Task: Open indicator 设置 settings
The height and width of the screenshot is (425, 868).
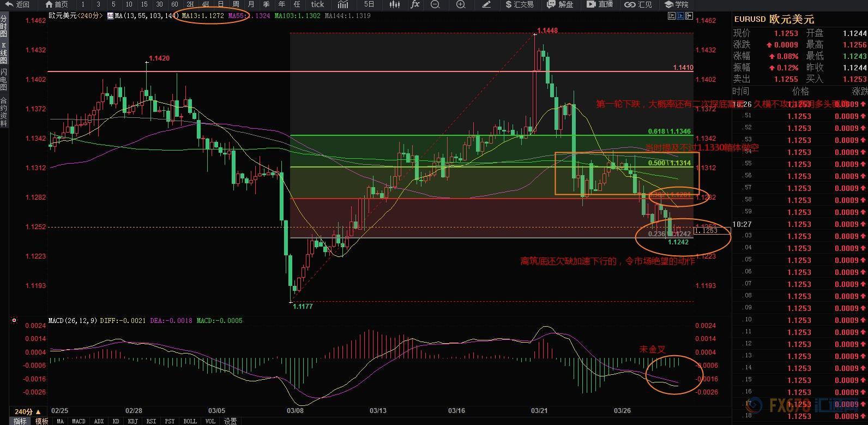Action: point(231,421)
